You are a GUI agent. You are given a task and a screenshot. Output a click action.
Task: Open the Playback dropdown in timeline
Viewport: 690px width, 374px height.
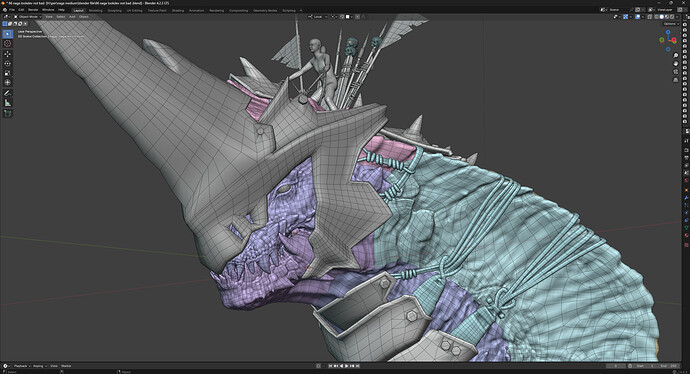(21, 366)
